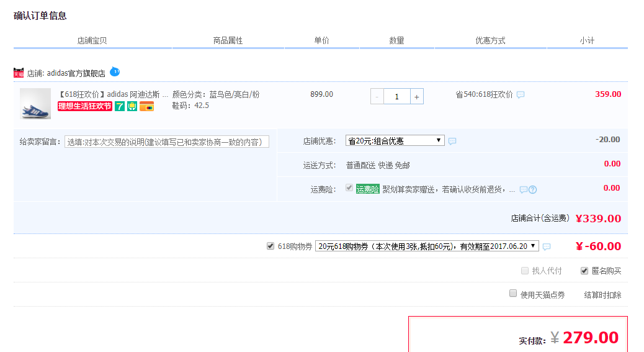Image resolution: width=644 pixels, height=352 pixels.
Task: Click the 给卖家留言 message field
Action: point(167,142)
